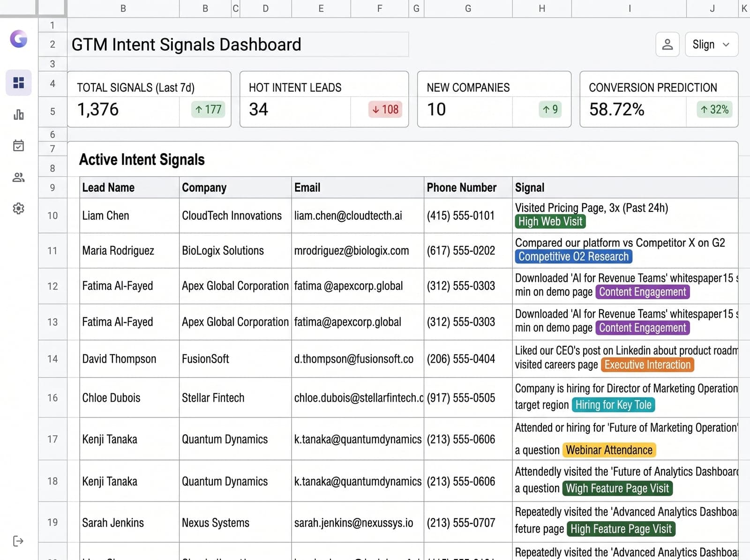750x560 pixels.
Task: Select the Sarah Jenkins cell
Action: click(129, 523)
